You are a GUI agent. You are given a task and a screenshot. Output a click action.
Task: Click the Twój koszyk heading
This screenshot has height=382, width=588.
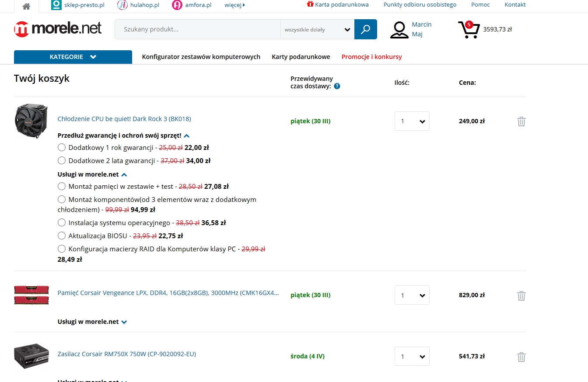click(x=42, y=79)
